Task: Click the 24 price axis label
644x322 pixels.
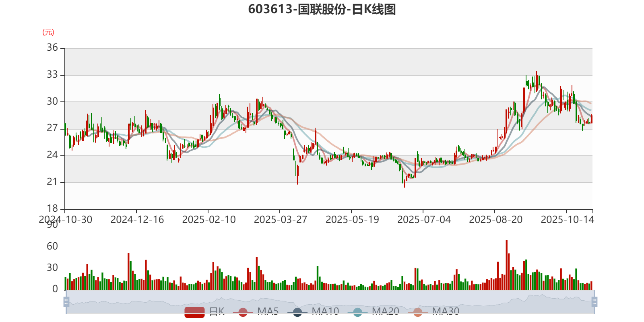Action: click(52, 155)
